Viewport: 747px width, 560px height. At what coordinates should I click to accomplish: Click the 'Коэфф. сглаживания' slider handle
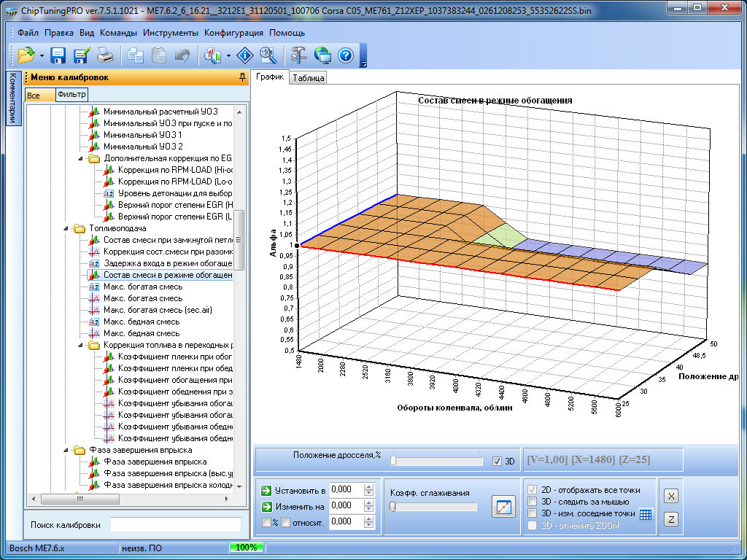pyautogui.click(x=392, y=507)
